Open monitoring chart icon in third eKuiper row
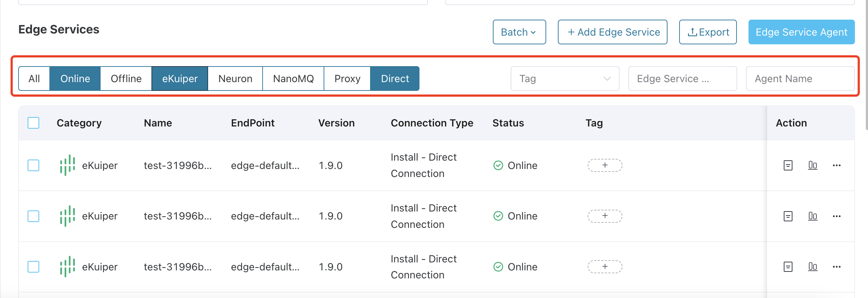Viewport: 868px width, 298px height. (812, 267)
